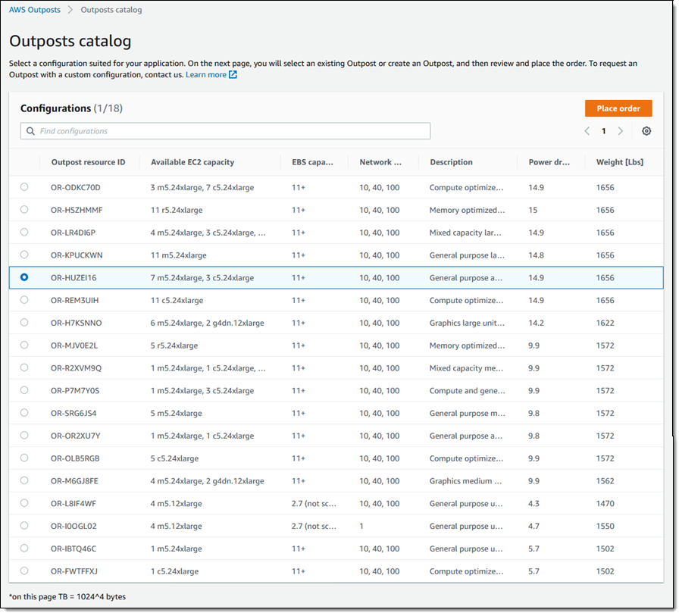Select the OR-I0OGL02 configuration radio button

24,526
